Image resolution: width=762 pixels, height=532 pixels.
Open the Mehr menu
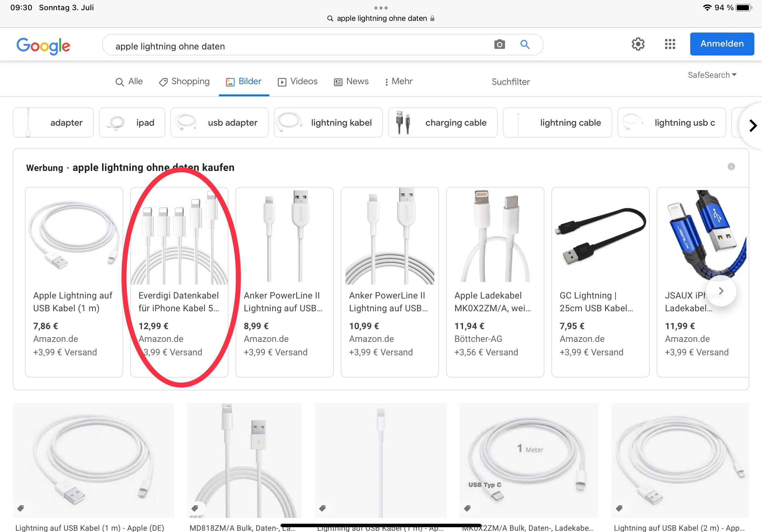point(398,82)
